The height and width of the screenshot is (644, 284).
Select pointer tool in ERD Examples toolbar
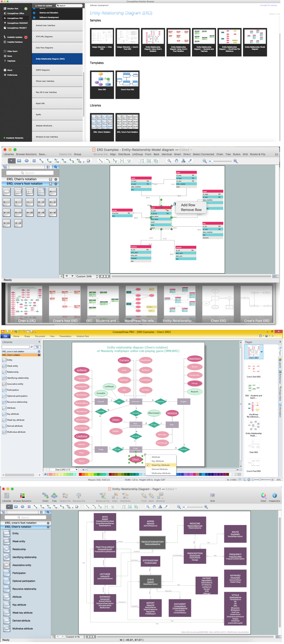click(11, 161)
